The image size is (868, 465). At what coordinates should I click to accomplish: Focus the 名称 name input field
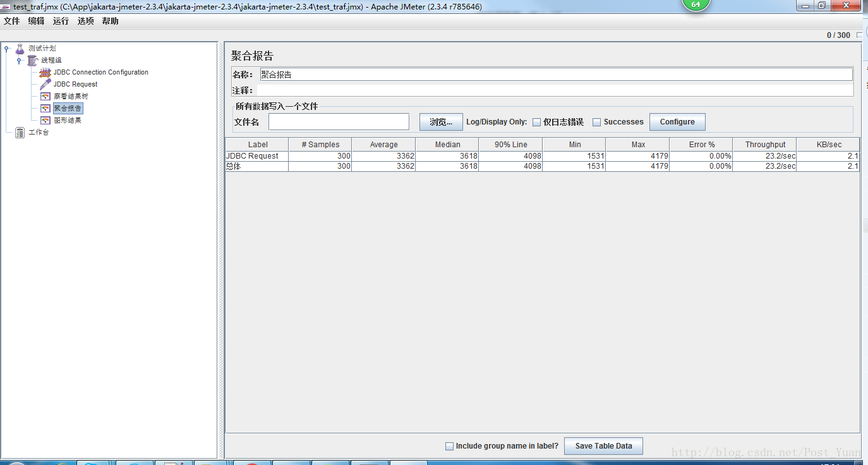[x=556, y=75]
